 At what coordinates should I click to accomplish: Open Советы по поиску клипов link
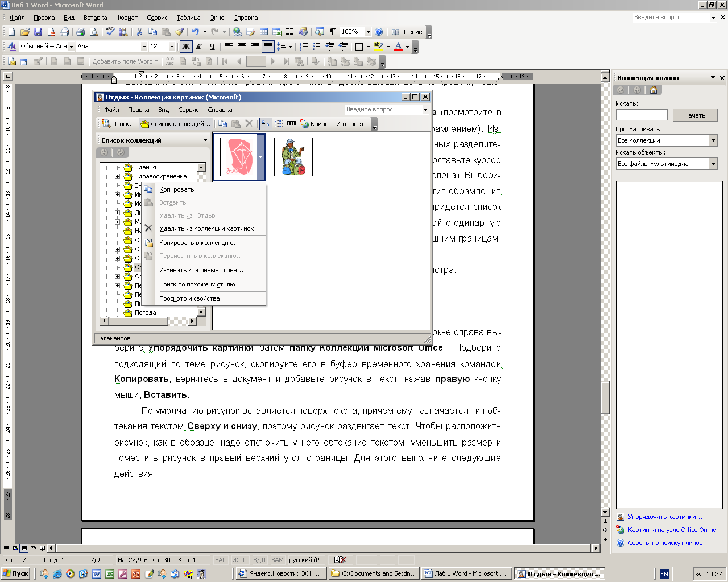[665, 543]
